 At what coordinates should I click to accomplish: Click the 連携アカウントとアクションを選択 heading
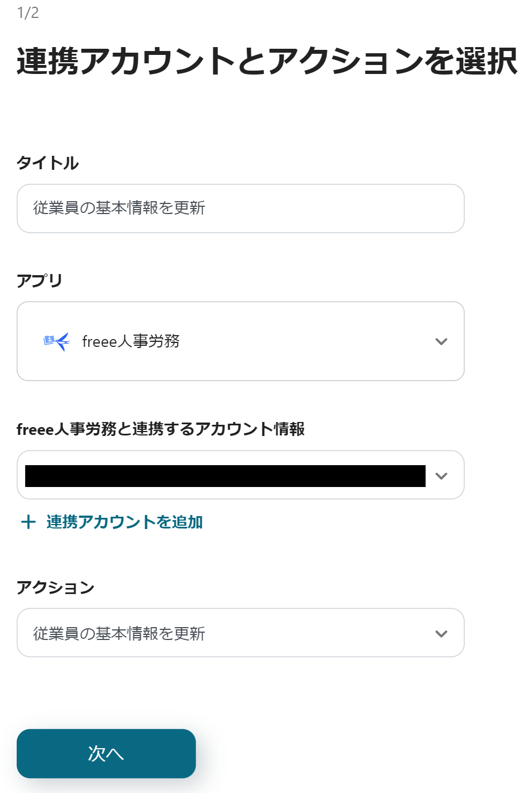(x=267, y=61)
